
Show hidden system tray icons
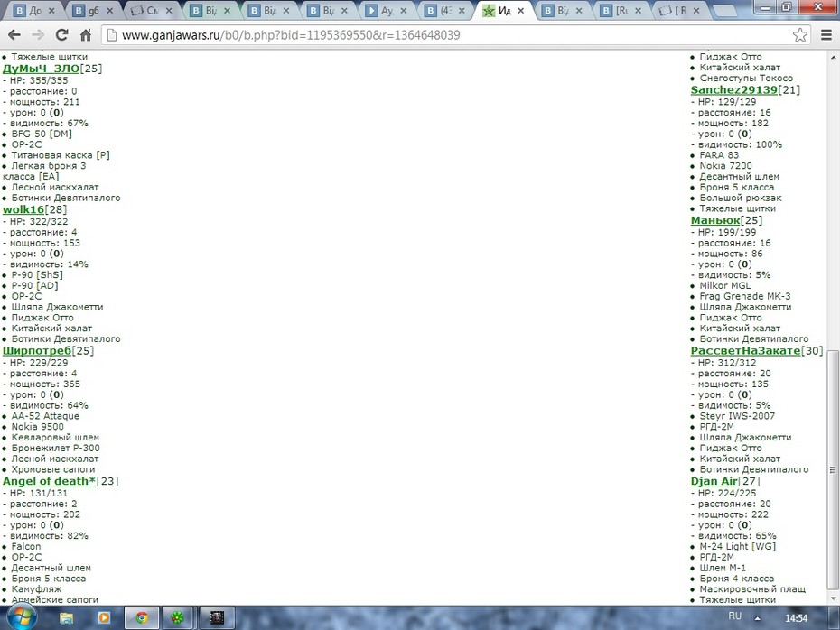click(758, 619)
